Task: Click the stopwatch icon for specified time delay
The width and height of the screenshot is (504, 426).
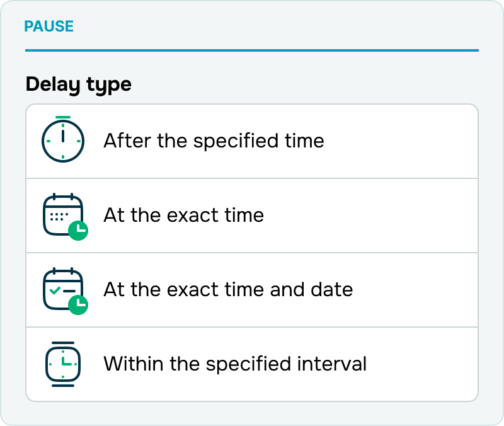Action: (63, 139)
